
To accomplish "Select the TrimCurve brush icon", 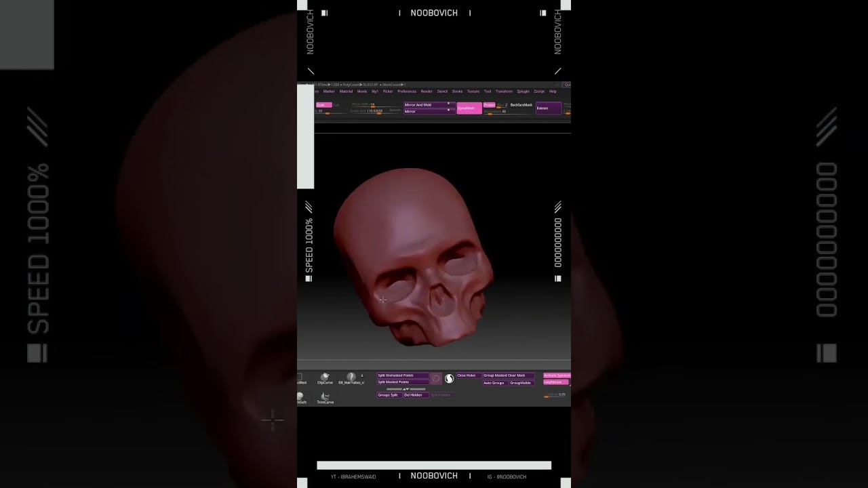I will (x=325, y=396).
